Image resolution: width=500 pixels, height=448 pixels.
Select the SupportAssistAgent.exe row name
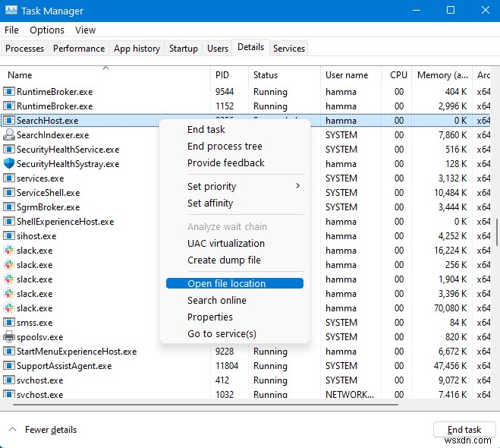(64, 366)
